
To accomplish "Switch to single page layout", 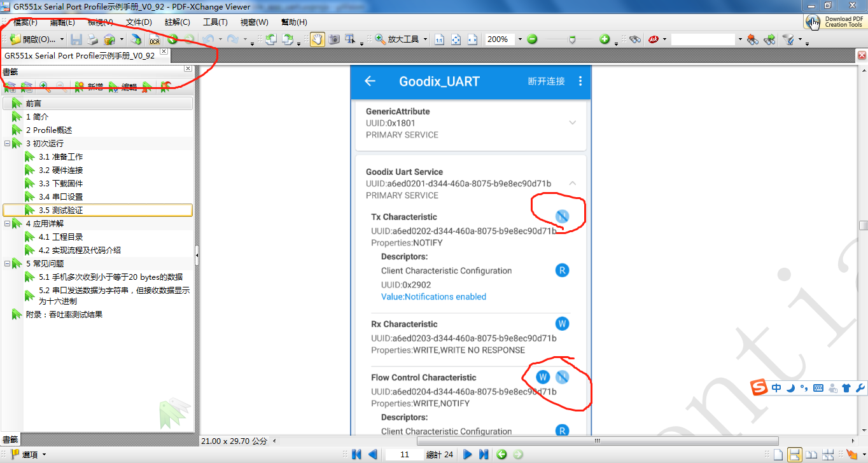I will coord(778,454).
